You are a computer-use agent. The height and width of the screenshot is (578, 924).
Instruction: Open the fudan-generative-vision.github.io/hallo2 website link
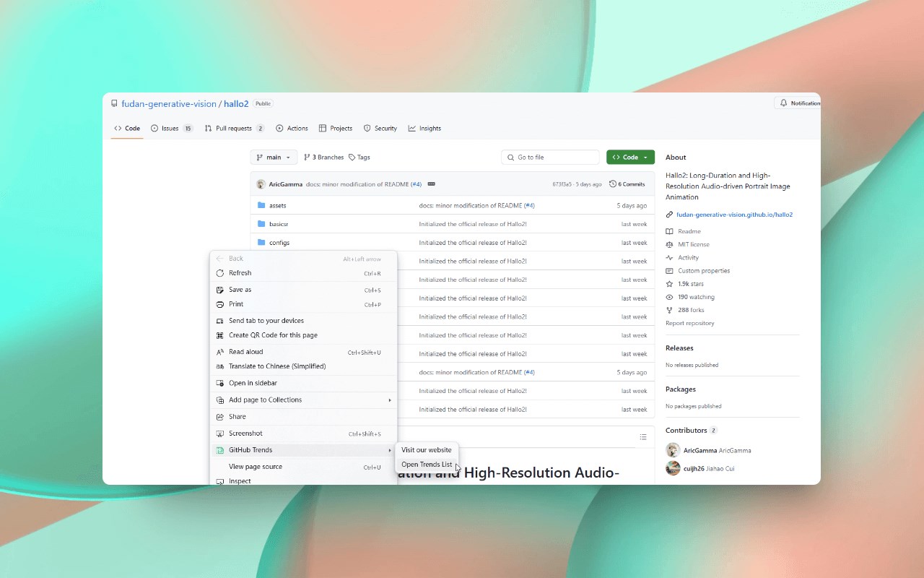click(734, 215)
